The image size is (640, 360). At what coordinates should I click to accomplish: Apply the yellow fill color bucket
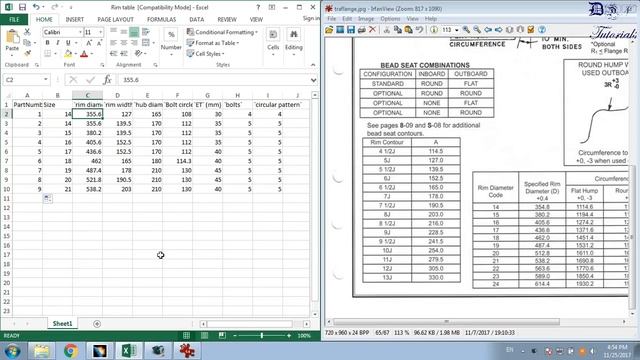coord(68,53)
